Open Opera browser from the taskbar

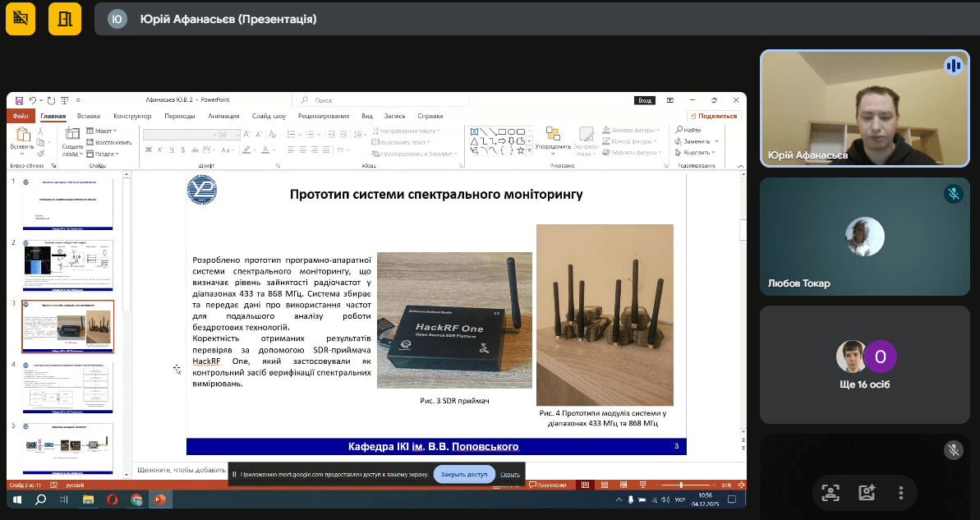(x=113, y=499)
